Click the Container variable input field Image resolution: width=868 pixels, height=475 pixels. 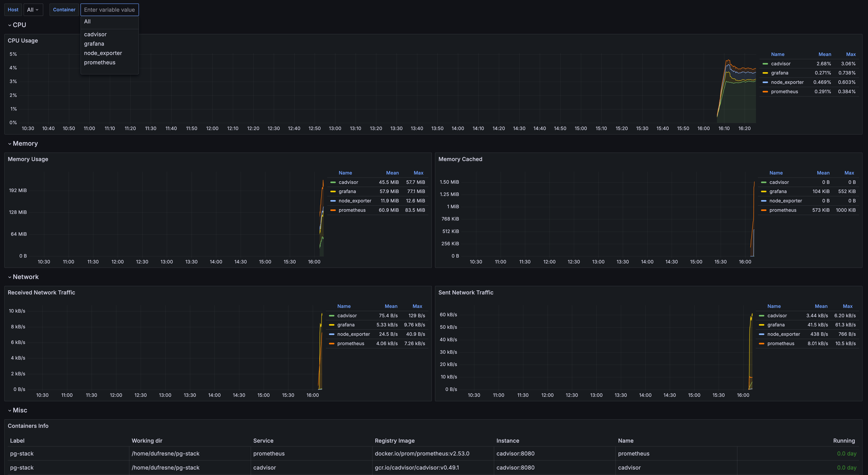(110, 10)
